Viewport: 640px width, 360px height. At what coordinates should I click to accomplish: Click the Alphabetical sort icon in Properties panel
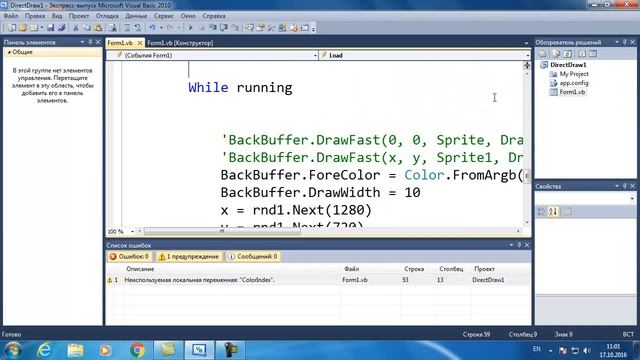(553, 211)
